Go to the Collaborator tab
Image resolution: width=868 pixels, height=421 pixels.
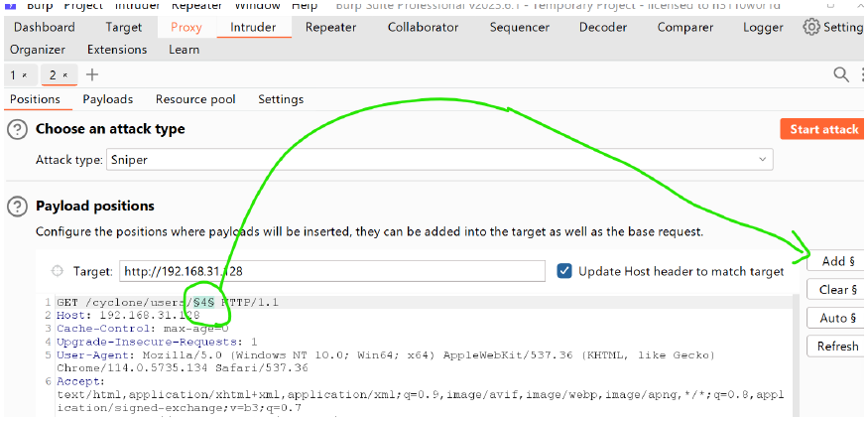coord(423,27)
